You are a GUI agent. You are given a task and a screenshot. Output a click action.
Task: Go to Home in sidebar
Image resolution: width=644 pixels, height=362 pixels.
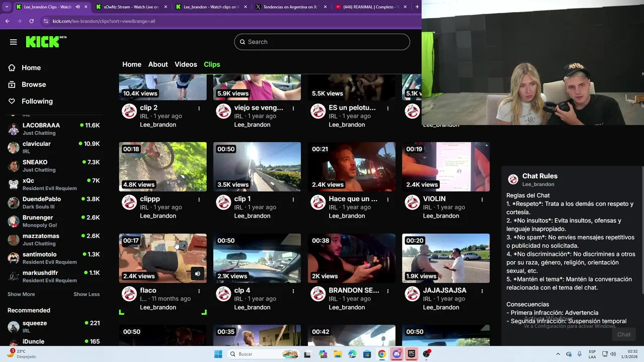25,68
